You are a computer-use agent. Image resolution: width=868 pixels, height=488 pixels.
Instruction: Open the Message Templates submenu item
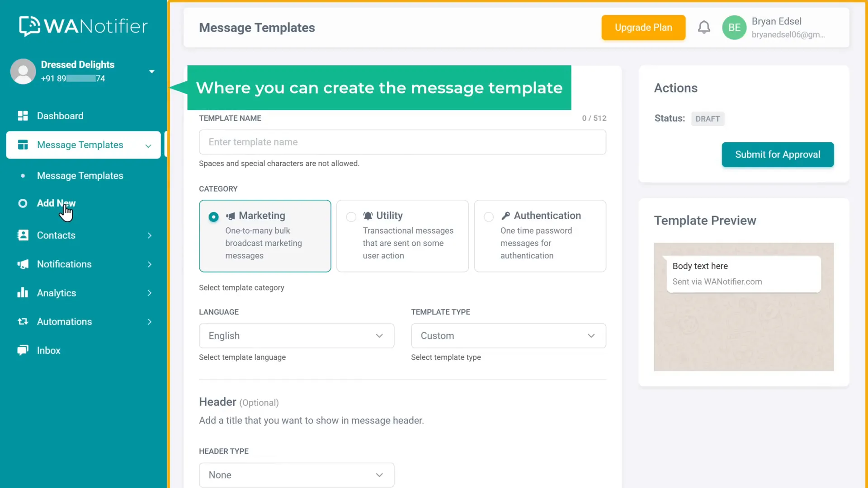tap(80, 176)
